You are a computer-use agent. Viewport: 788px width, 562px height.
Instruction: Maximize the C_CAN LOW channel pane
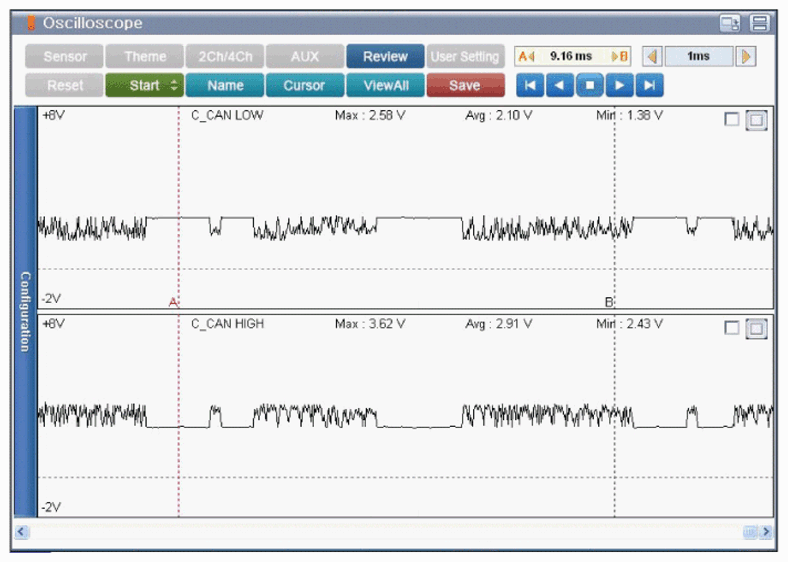(756, 120)
